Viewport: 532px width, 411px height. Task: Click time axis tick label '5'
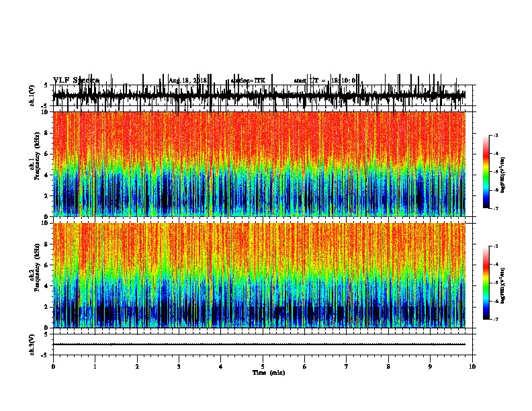[263, 366]
